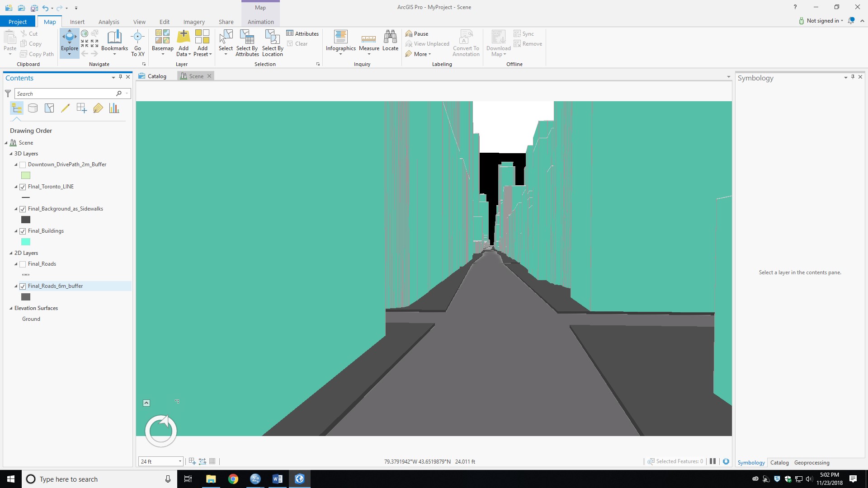This screenshot has height=488, width=868.
Task: Collapse the 3D Layers group
Action: pyautogui.click(x=11, y=154)
